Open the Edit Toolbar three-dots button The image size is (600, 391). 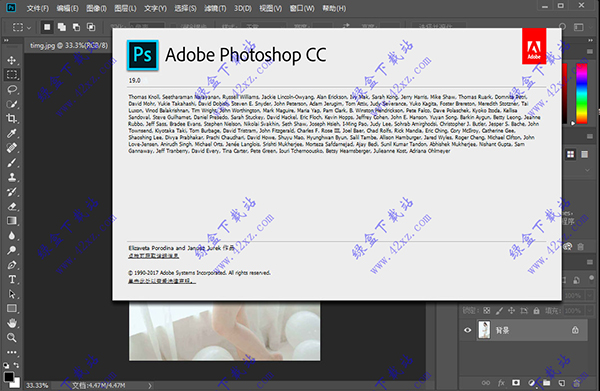click(12, 352)
